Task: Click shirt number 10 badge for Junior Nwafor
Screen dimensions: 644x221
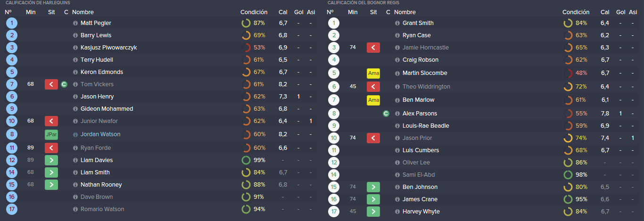Action: [12, 121]
